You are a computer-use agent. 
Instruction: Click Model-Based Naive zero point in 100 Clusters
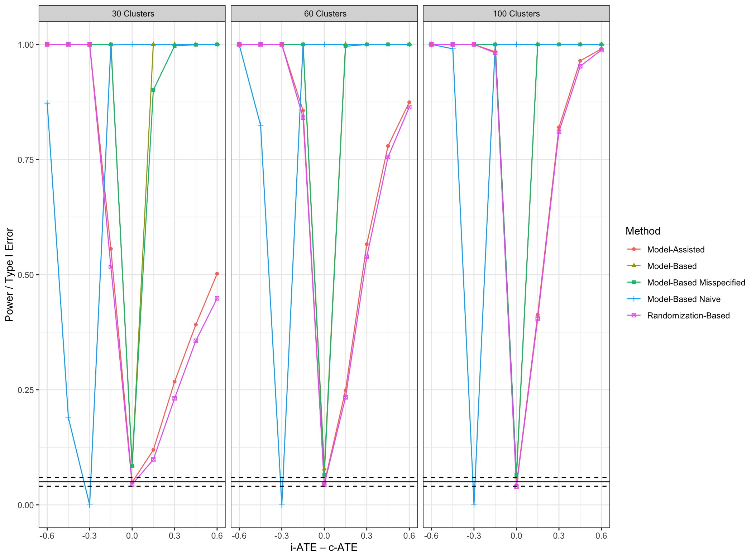pyautogui.click(x=474, y=505)
